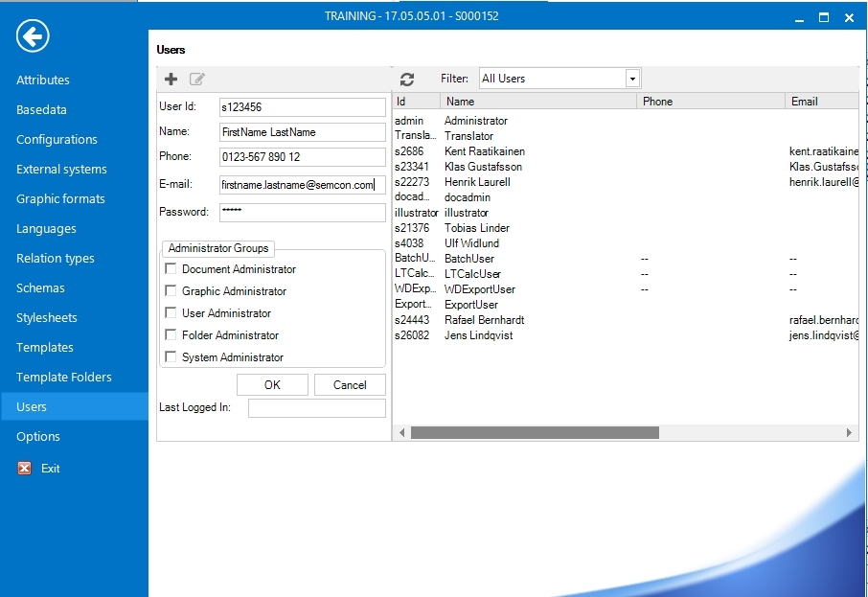This screenshot has width=868, height=597.
Task: Open Stylesheets in the sidebar
Action: (47, 317)
